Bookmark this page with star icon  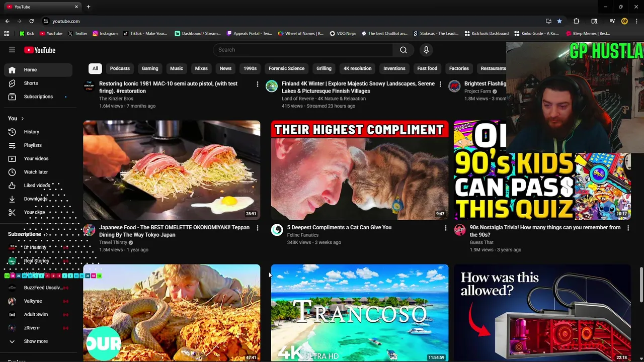(x=559, y=21)
